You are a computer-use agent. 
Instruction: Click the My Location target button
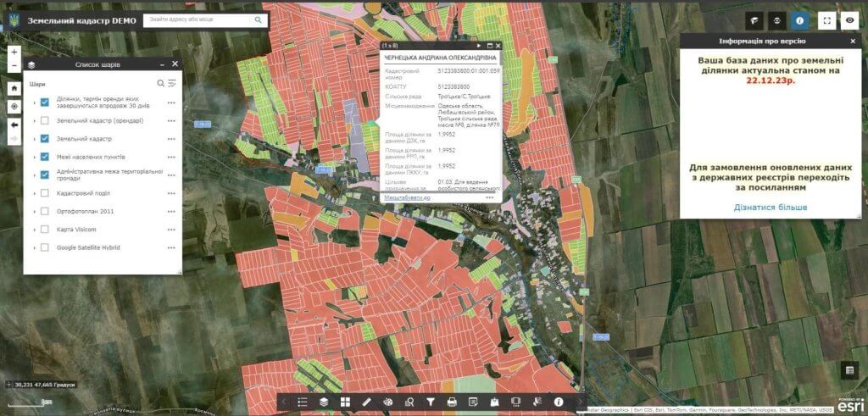tap(14, 107)
